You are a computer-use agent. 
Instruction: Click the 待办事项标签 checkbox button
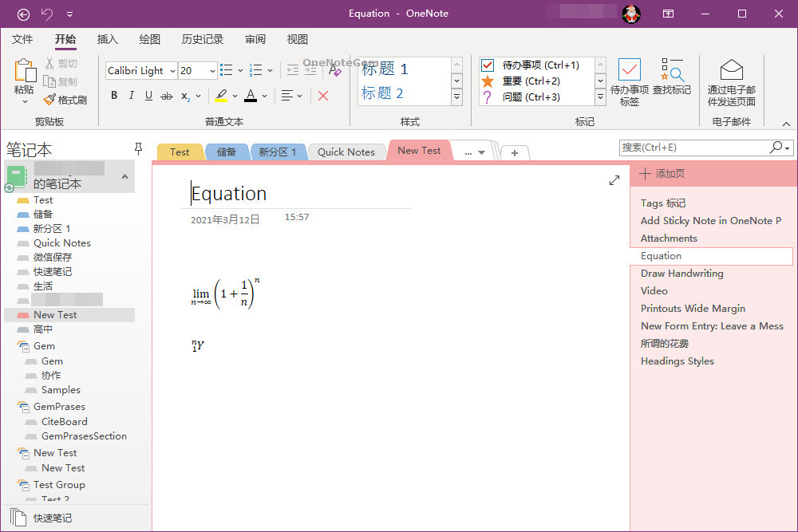(630, 82)
